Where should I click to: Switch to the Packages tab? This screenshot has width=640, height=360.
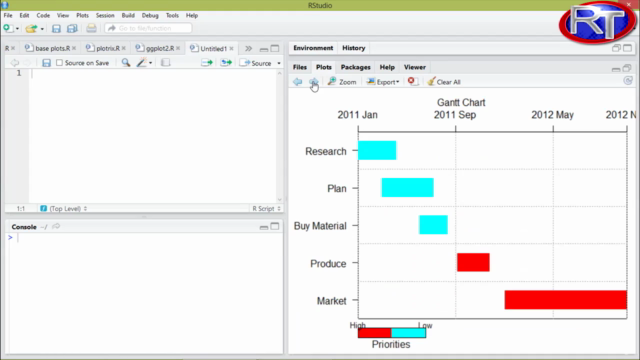tap(356, 67)
